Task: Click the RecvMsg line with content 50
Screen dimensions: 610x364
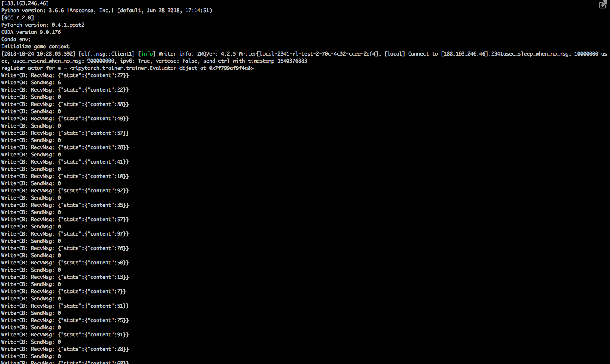Action: (x=65, y=263)
